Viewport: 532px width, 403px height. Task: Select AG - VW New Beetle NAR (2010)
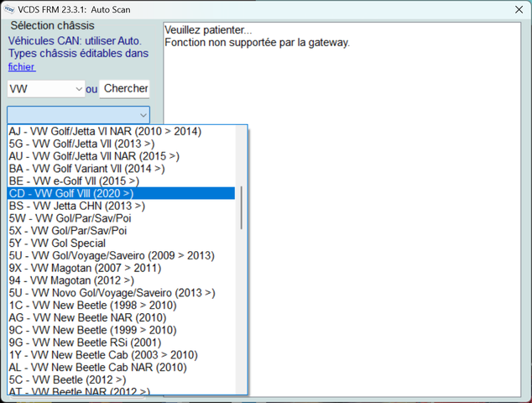(x=121, y=317)
